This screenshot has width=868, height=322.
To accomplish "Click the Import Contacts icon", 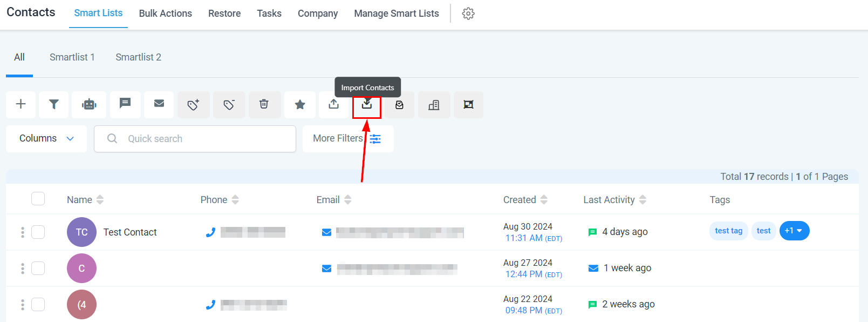I will (x=367, y=104).
